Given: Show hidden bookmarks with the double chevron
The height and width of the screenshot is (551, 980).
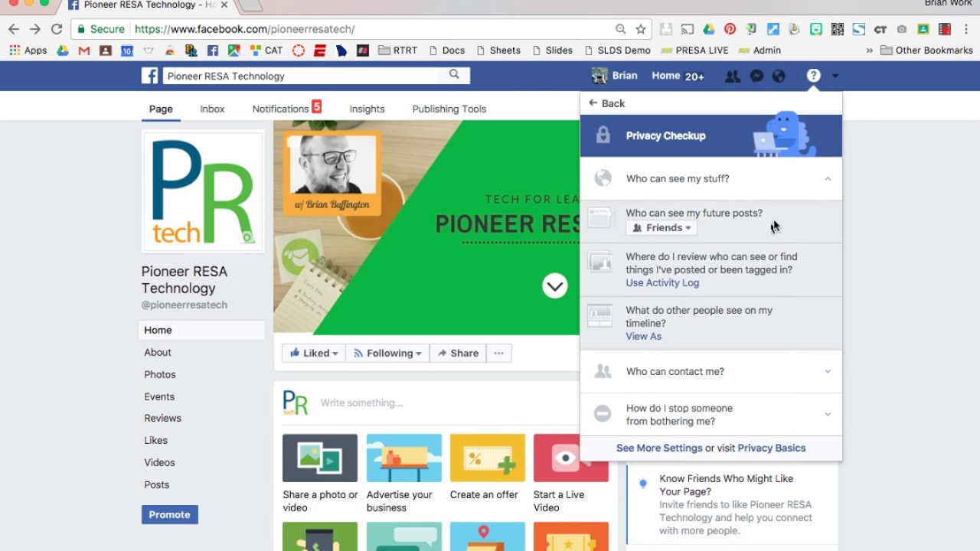Looking at the screenshot, I should [869, 51].
